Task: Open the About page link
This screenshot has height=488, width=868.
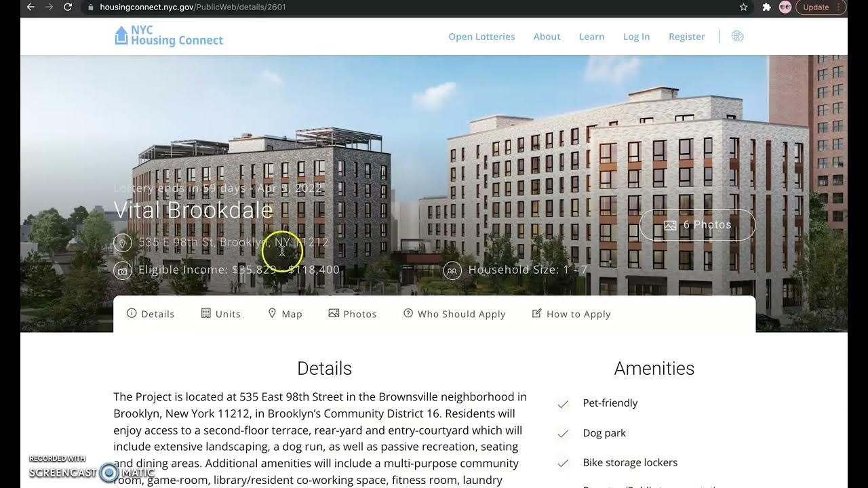Action: pos(547,37)
